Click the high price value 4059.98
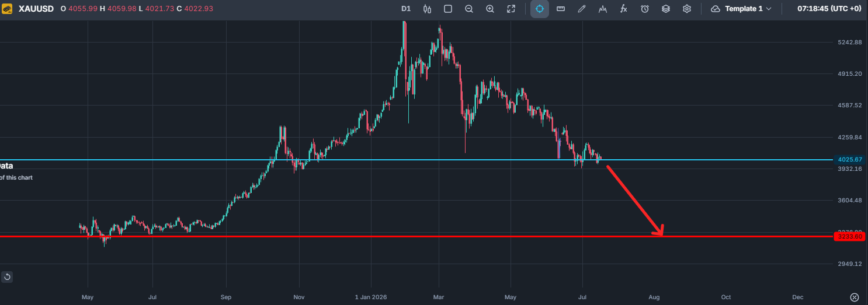 122,9
